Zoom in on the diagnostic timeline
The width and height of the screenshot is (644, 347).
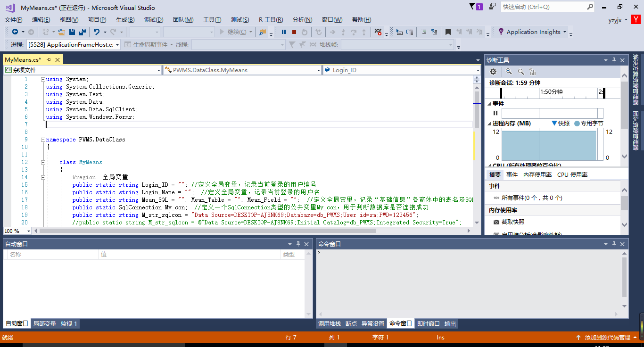point(509,72)
